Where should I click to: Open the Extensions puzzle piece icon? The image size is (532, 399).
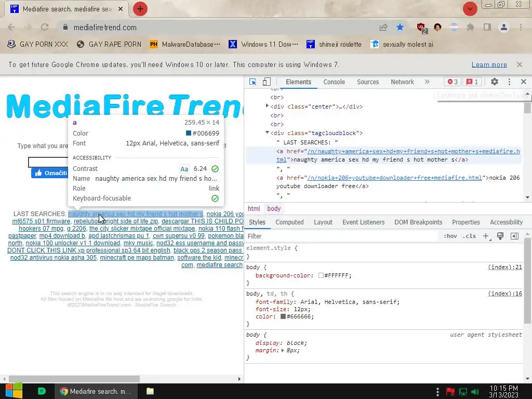click(x=470, y=27)
